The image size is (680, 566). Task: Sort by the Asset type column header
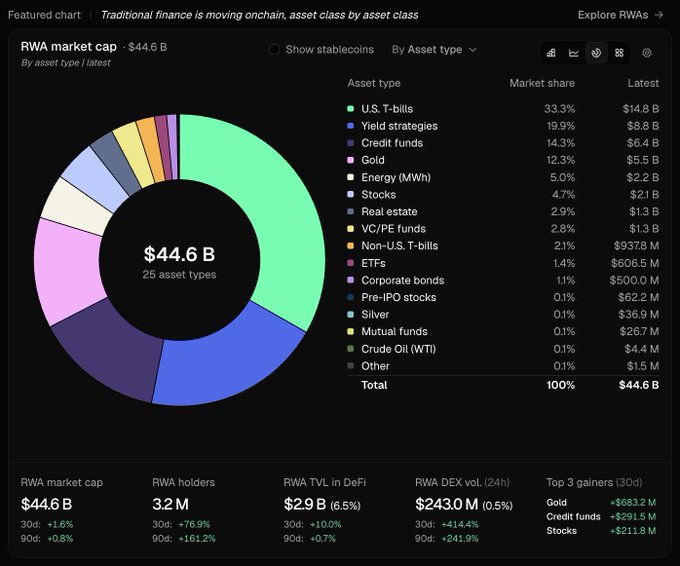[374, 83]
